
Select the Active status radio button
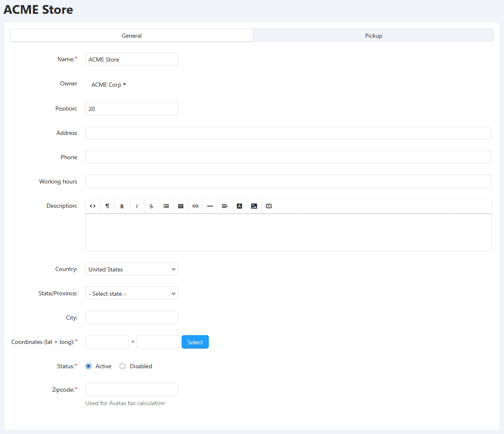coord(88,366)
